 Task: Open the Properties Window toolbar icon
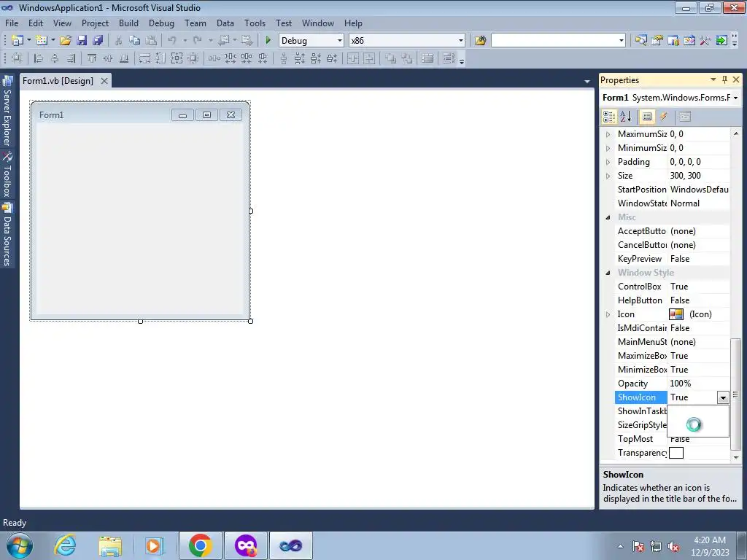tap(657, 41)
